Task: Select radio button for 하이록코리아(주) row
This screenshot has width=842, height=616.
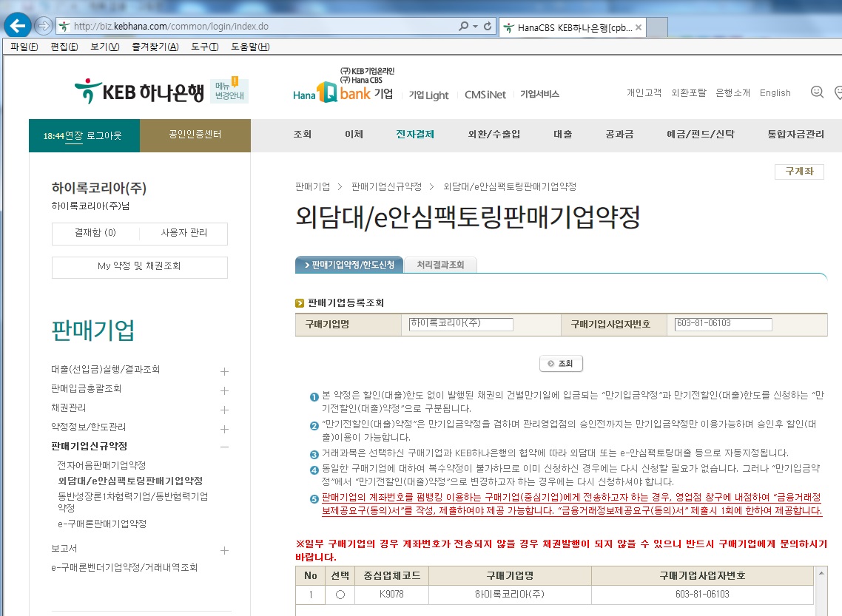Action: (340, 594)
